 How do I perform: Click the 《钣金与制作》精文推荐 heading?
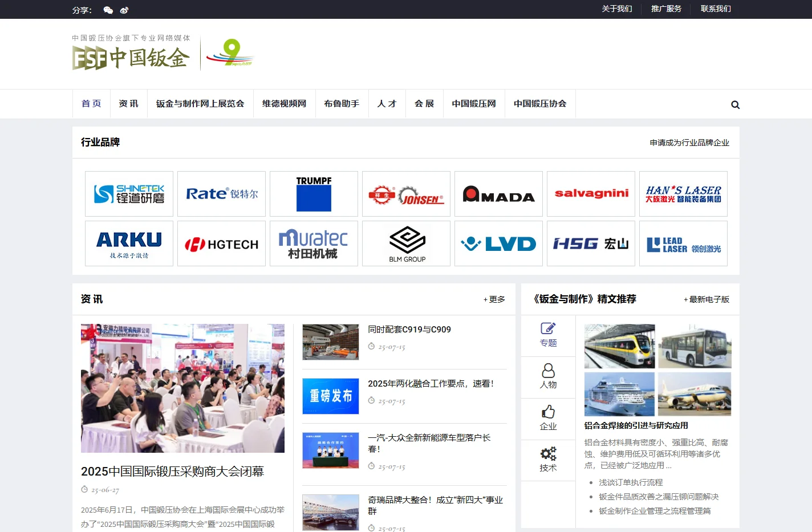tap(584, 299)
